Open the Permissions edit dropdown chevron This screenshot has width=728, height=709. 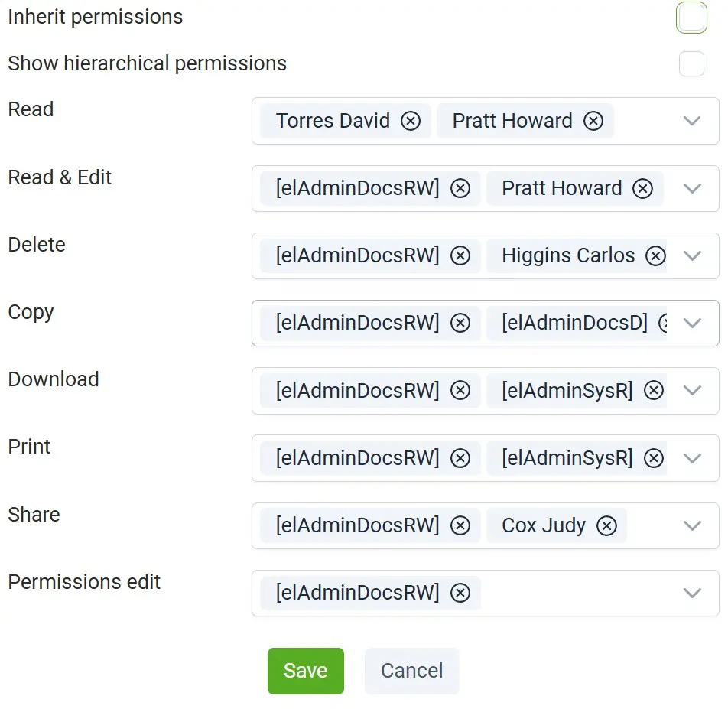tap(692, 593)
